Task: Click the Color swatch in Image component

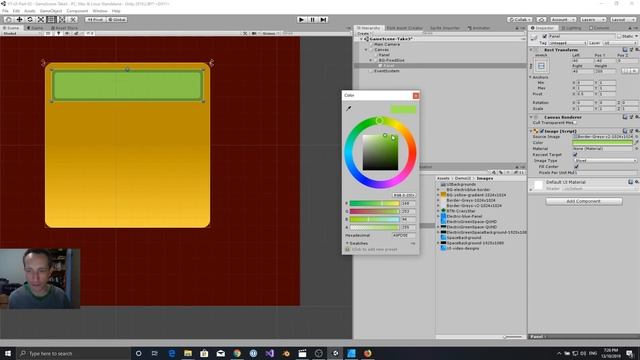Action: pyautogui.click(x=602, y=142)
